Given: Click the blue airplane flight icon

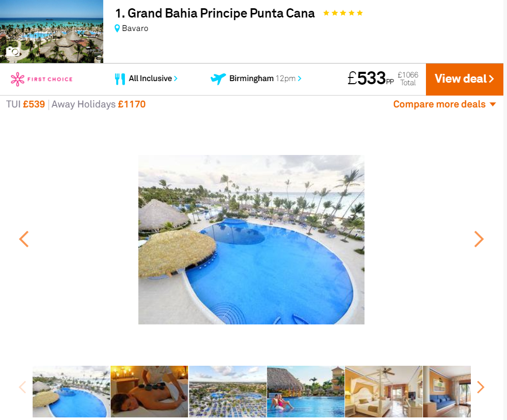Looking at the screenshot, I should [218, 79].
